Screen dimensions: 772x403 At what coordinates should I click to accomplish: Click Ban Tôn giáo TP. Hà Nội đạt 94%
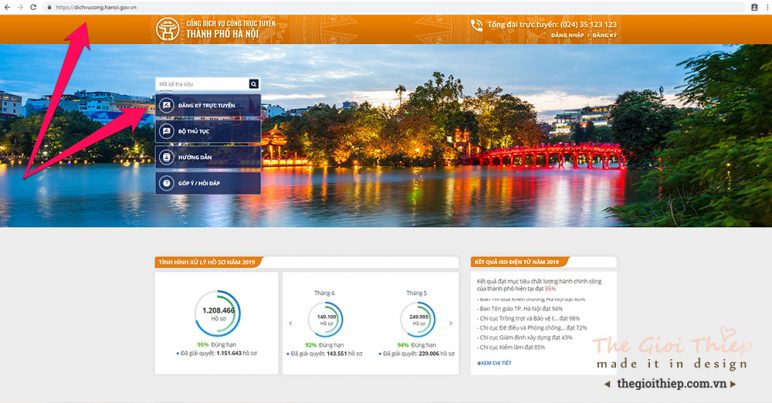click(520, 309)
